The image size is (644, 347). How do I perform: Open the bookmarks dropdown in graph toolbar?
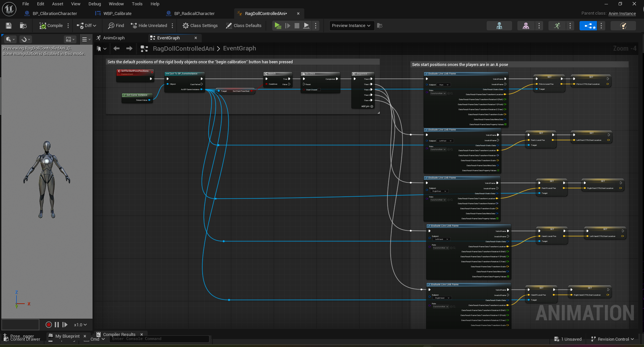point(102,49)
